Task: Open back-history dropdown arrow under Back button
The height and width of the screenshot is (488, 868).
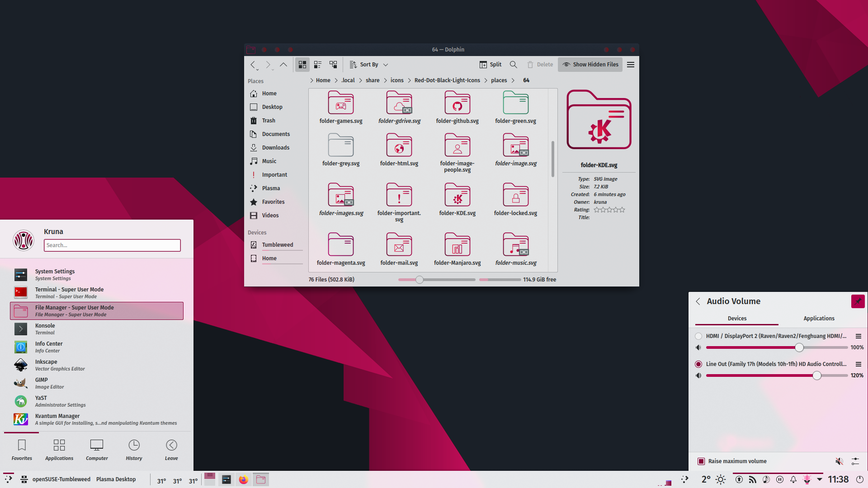Action: pos(257,70)
